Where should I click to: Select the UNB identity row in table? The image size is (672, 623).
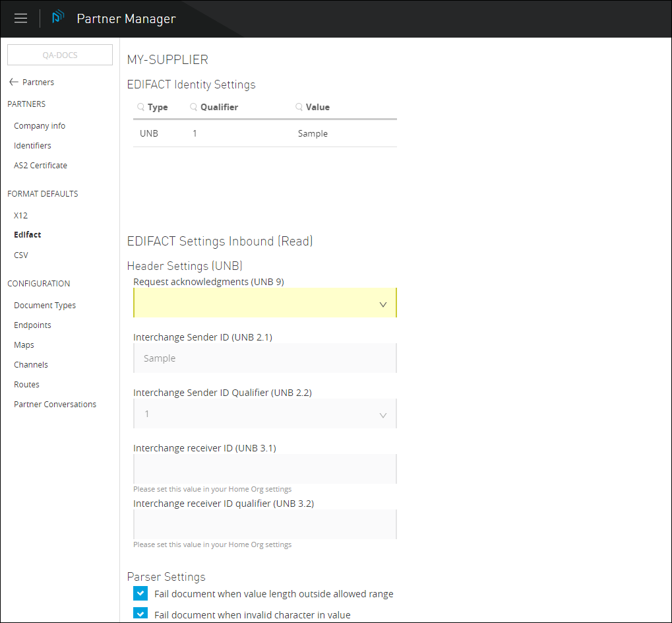tap(264, 134)
